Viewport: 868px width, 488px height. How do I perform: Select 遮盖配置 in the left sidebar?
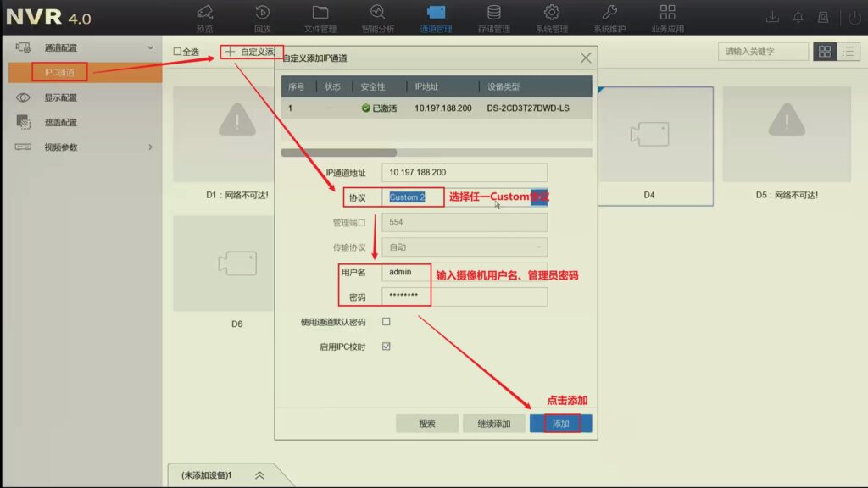(x=61, y=122)
